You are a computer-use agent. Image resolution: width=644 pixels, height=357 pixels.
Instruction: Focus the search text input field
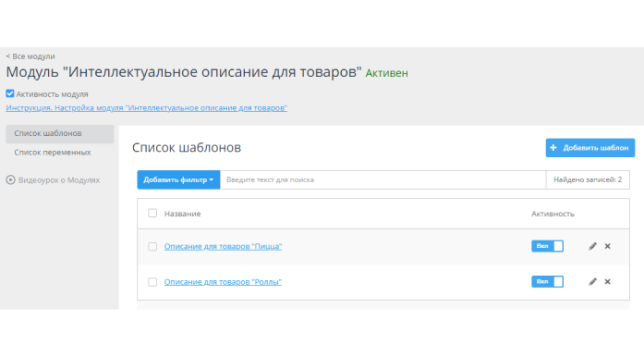click(383, 179)
